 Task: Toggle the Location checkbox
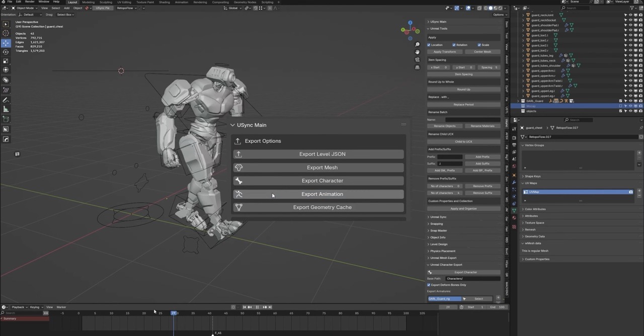429,45
